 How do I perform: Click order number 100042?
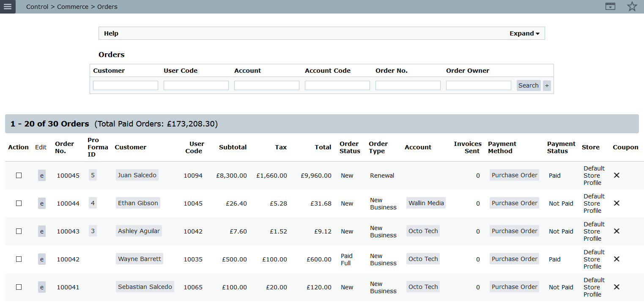coord(68,259)
